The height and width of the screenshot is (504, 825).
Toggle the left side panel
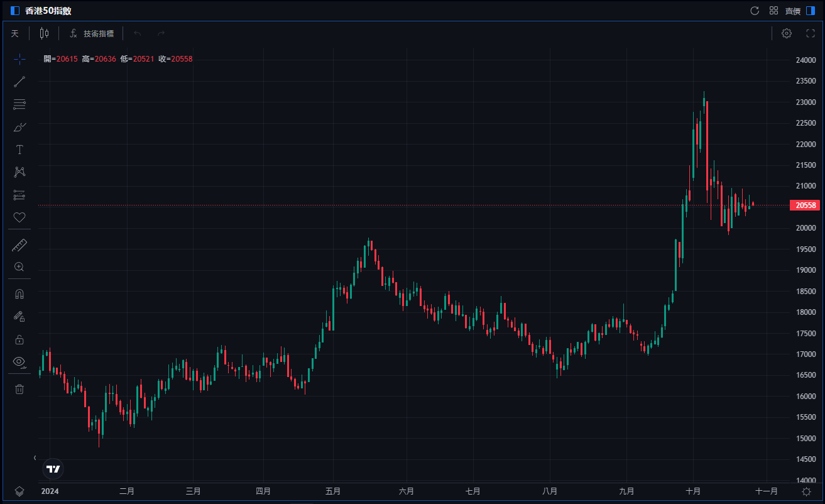pos(15,11)
